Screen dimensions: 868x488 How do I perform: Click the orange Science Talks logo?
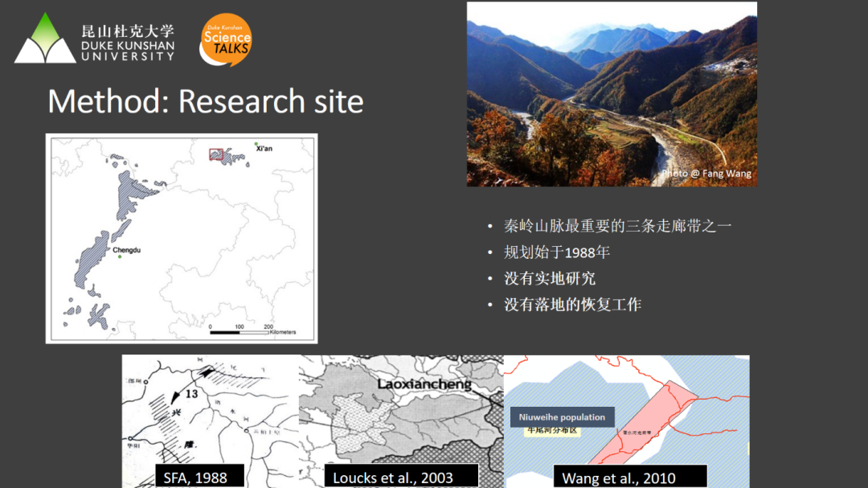point(226,39)
